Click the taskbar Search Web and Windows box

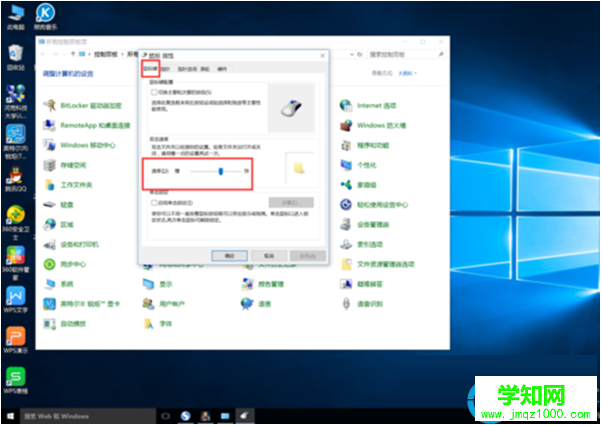88,416
